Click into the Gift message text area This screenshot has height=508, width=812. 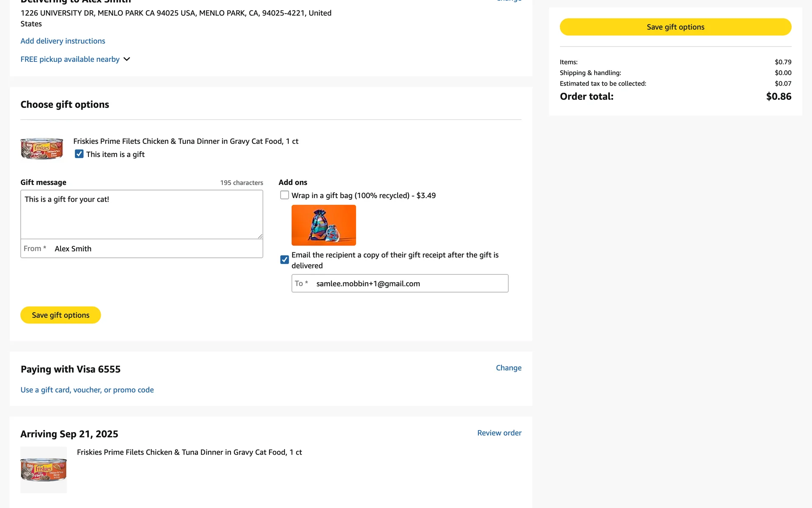pos(141,214)
